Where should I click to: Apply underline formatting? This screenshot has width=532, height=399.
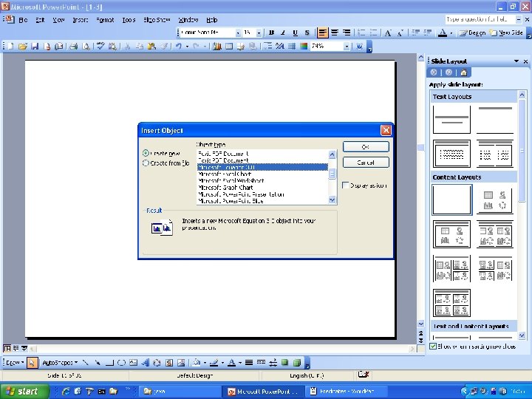coord(295,33)
